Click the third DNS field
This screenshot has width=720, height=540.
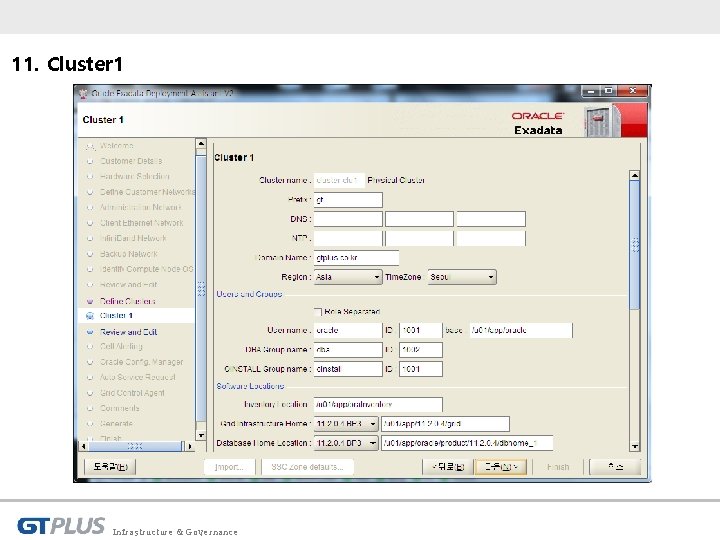tap(491, 219)
